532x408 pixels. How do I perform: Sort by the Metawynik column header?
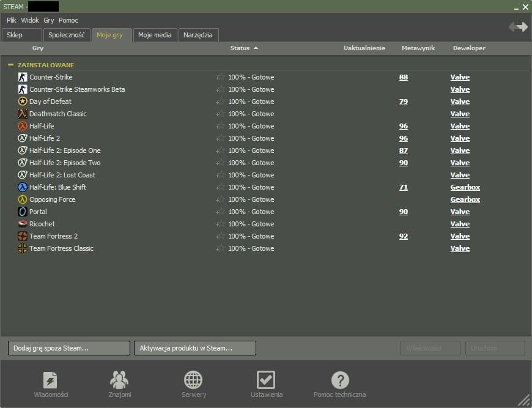pyautogui.click(x=418, y=48)
